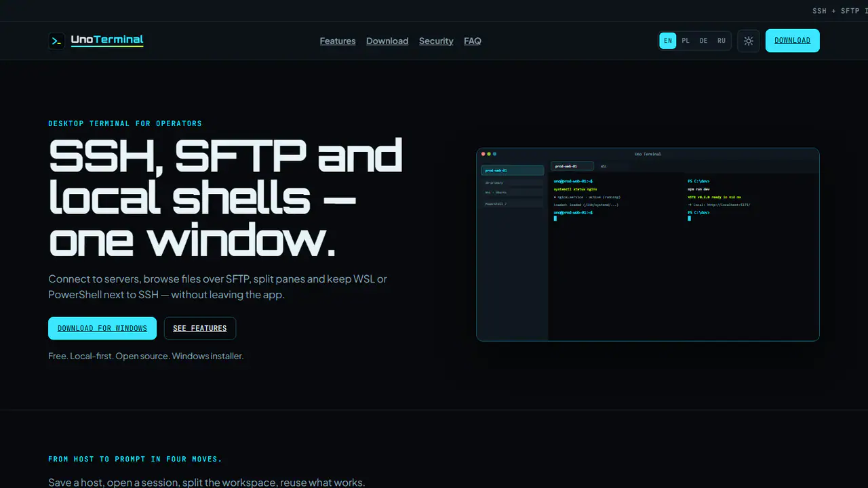This screenshot has height=488, width=868.
Task: Select the prod-web-01 tab in preview
Action: click(572, 166)
